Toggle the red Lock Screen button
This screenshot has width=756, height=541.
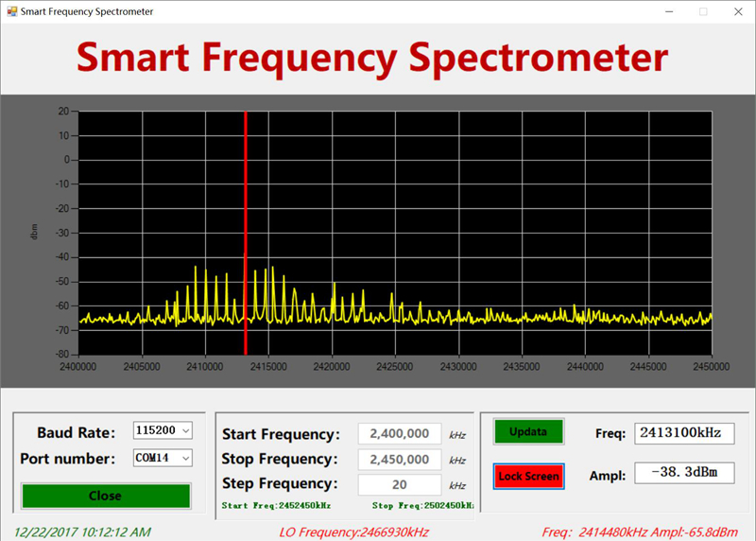point(528,476)
